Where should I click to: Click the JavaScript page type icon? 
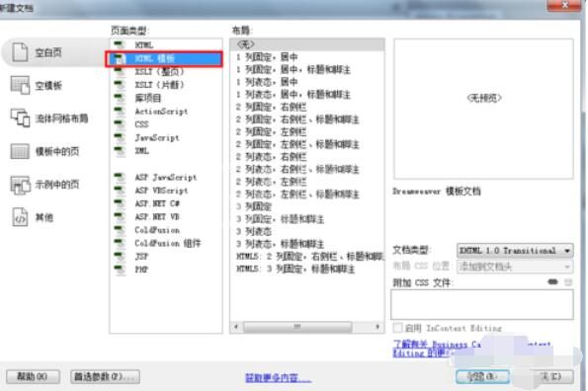(x=120, y=137)
